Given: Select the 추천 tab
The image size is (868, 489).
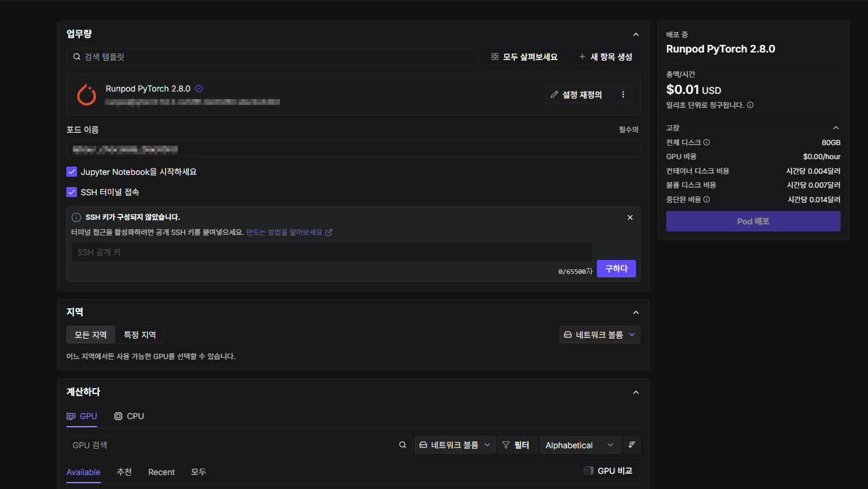Looking at the screenshot, I should click(124, 472).
